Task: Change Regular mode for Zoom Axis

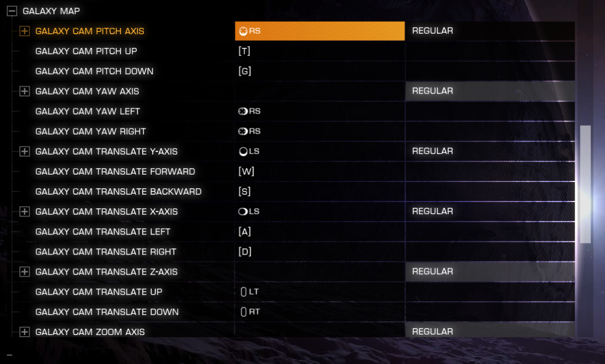Action: point(490,330)
